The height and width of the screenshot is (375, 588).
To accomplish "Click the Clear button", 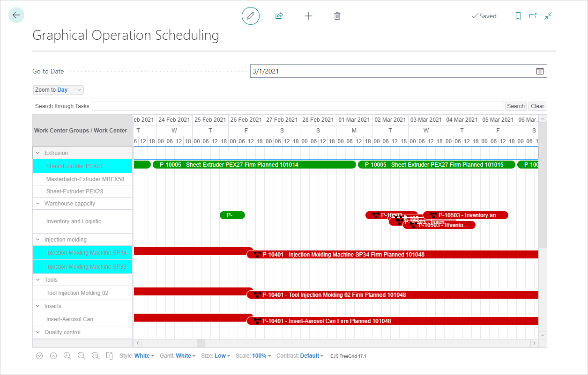I will (537, 106).
